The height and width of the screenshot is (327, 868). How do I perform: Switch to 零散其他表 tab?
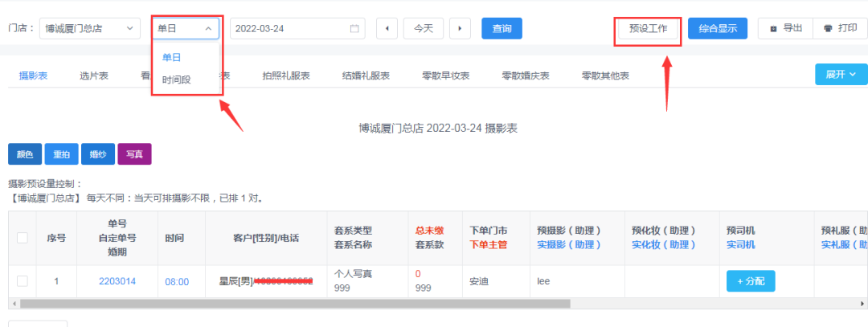[x=605, y=76]
